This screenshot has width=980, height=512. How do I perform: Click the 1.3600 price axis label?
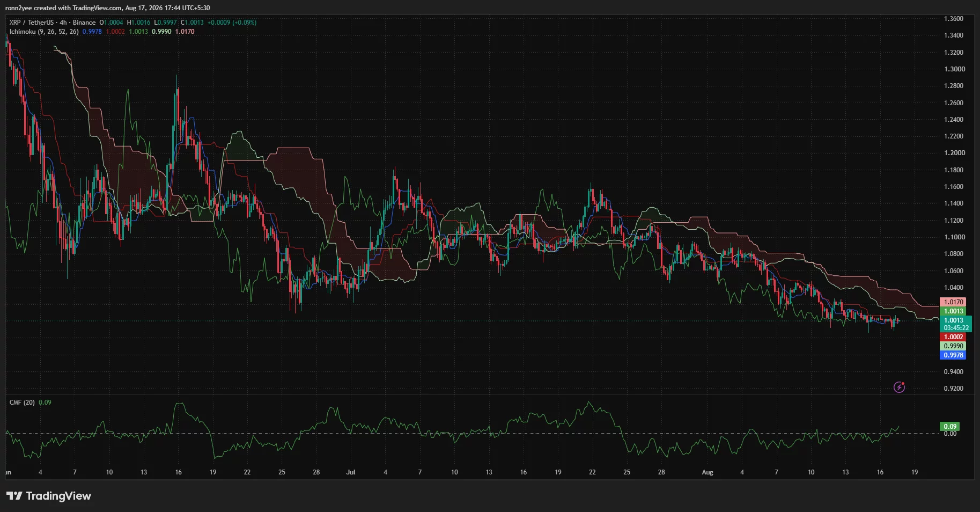point(953,19)
